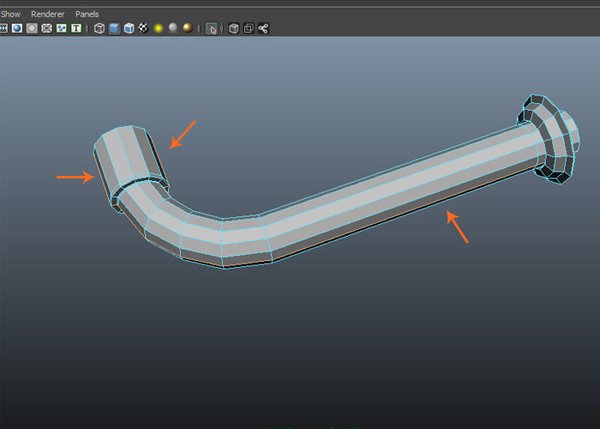This screenshot has width=600, height=429.
Task: Open the Show menu
Action: point(10,14)
